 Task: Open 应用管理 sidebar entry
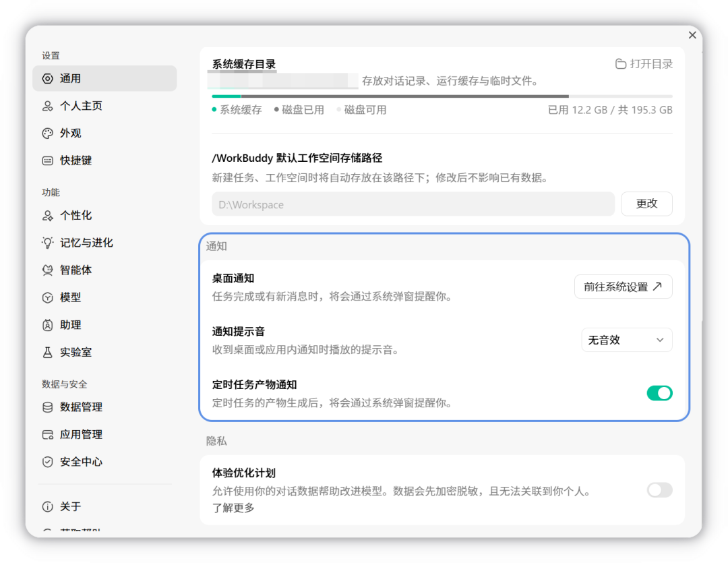104,434
